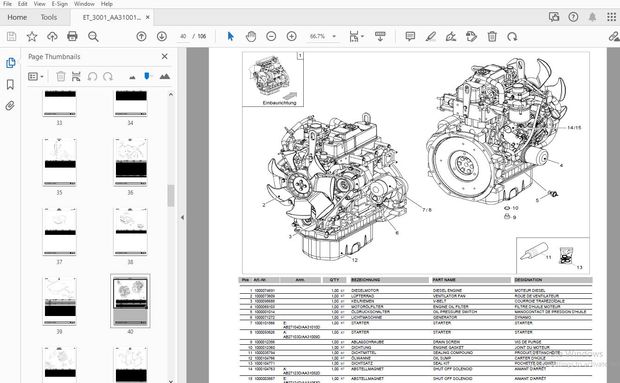The height and width of the screenshot is (383, 620).
Task: Open the find text magnifier
Action: [93, 37]
